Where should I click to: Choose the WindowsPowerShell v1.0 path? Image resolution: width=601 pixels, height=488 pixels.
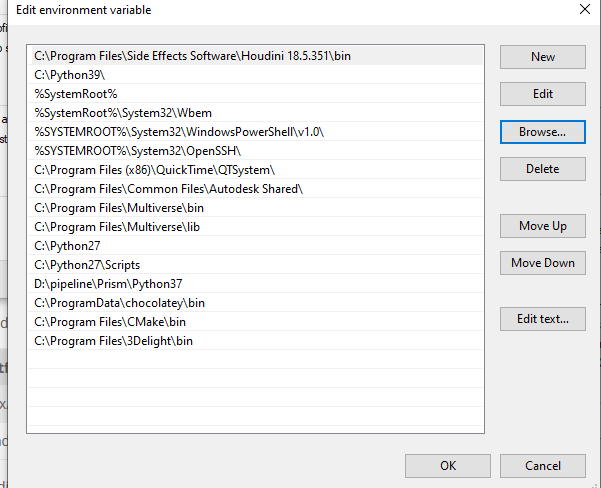(179, 132)
